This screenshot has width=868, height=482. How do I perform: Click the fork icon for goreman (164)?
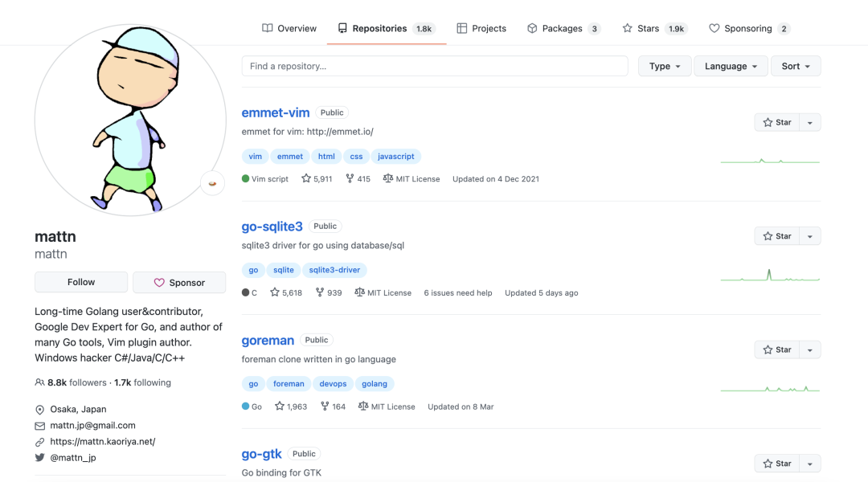click(325, 406)
